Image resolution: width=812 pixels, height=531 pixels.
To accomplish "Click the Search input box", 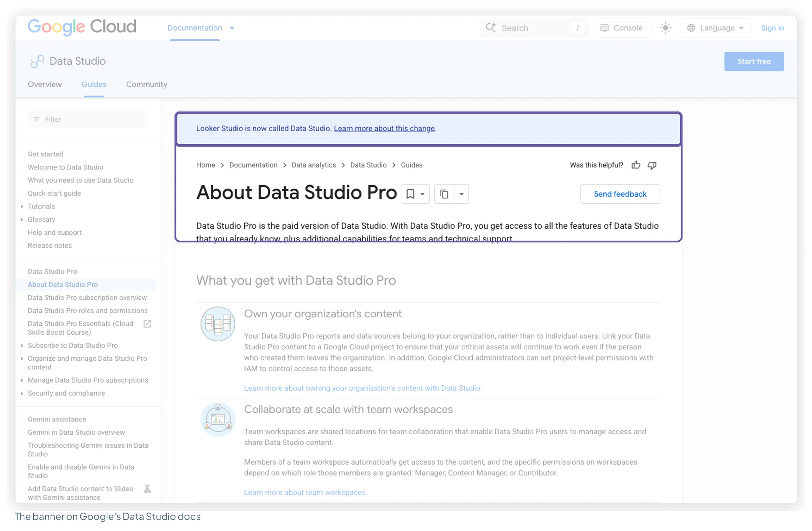I will [x=533, y=28].
